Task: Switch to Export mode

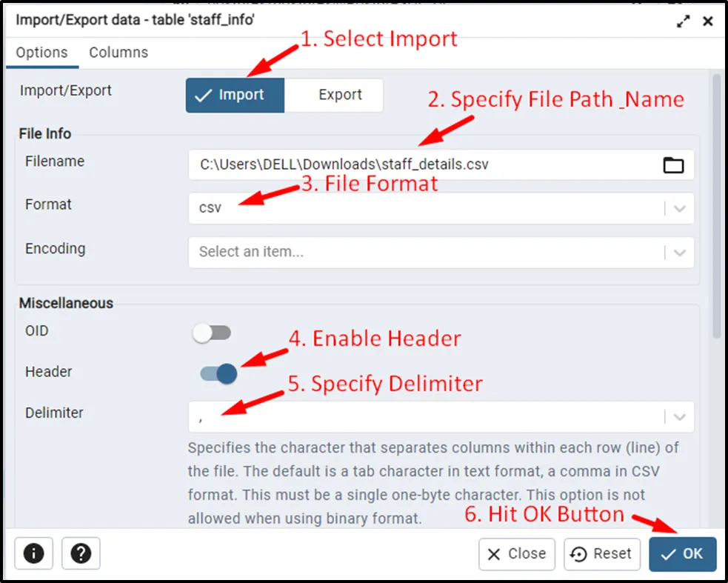Action: 340,96
